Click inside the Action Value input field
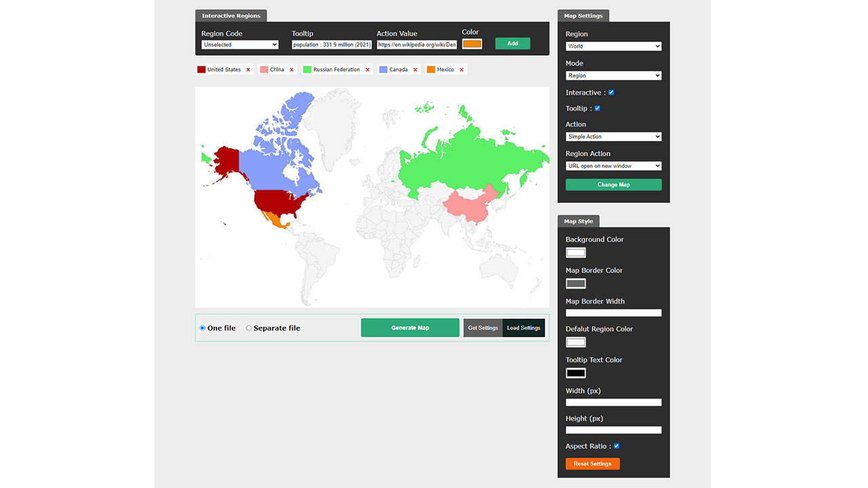Image resolution: width=868 pixels, height=488 pixels. tap(416, 44)
